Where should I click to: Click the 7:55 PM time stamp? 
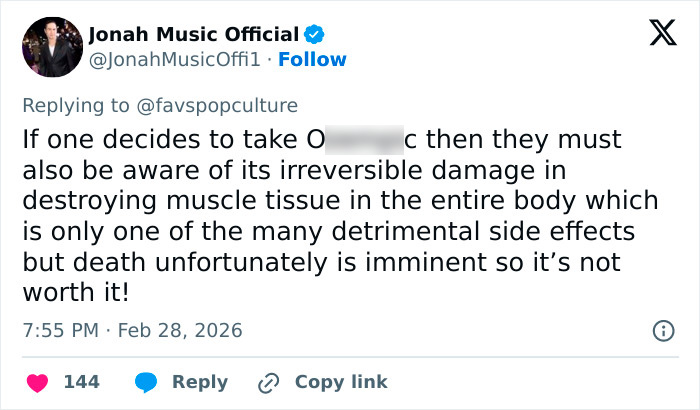(x=59, y=330)
